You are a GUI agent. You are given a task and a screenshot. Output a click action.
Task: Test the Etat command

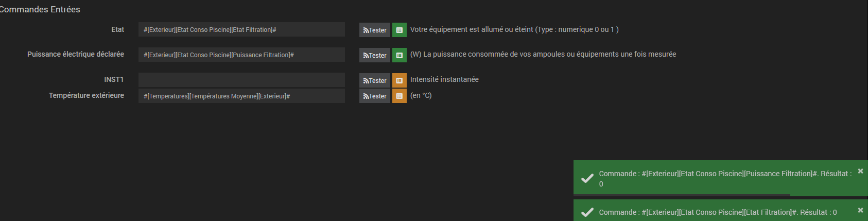pyautogui.click(x=374, y=30)
